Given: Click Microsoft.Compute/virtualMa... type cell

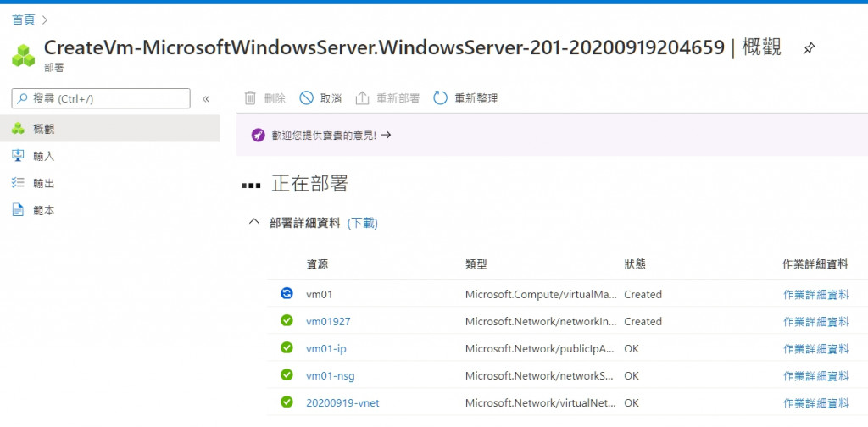Looking at the screenshot, I should (541, 294).
